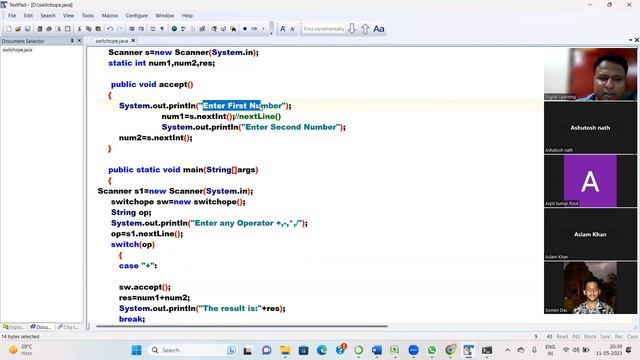Pin the Document Selector panel
The height and width of the screenshot is (360, 640).
point(72,41)
